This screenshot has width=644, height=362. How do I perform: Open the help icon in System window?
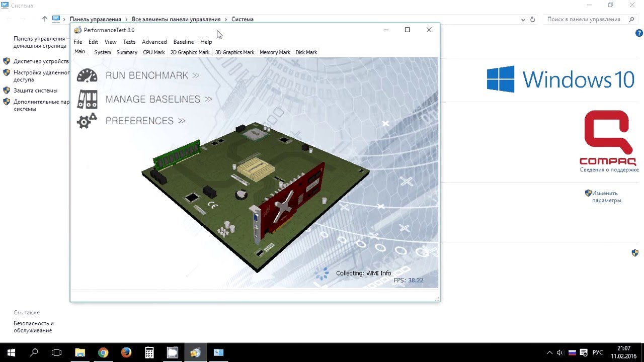click(x=639, y=33)
